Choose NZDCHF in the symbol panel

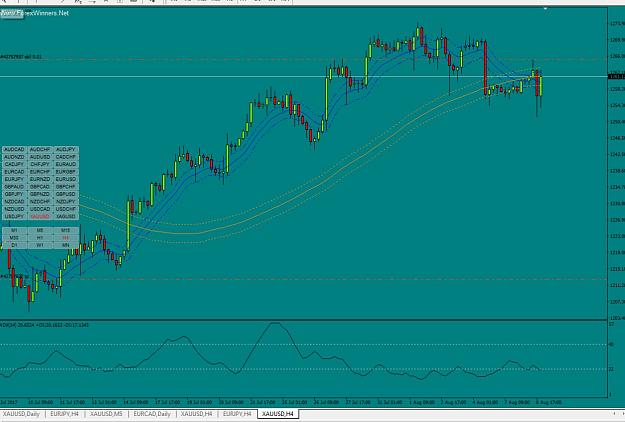click(x=40, y=202)
